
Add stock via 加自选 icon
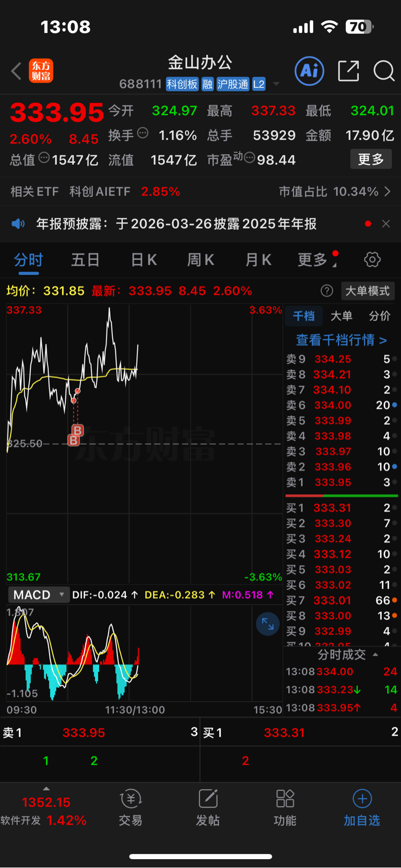click(x=362, y=807)
